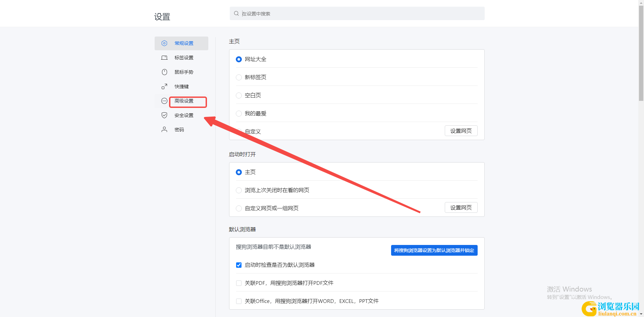Click the security settings shield icon

(x=164, y=115)
